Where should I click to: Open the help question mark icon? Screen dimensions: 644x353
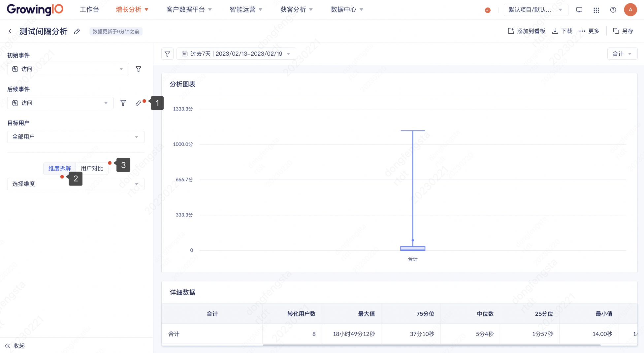coord(613,10)
